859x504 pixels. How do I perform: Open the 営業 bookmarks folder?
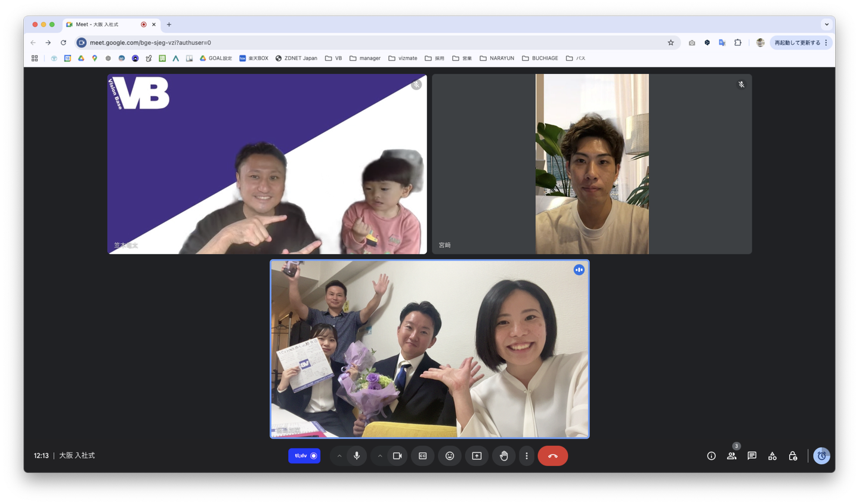click(462, 58)
